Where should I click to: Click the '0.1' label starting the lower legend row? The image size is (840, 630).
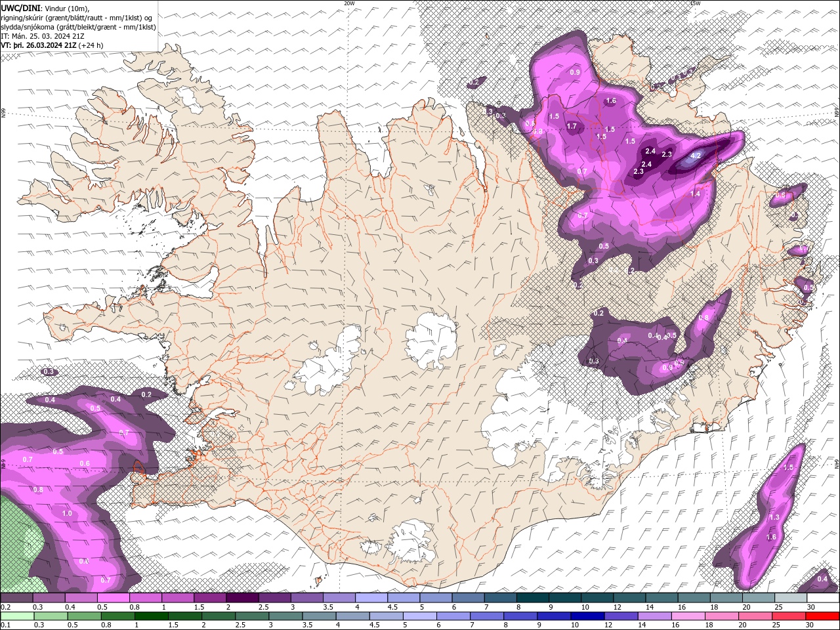coord(5,625)
